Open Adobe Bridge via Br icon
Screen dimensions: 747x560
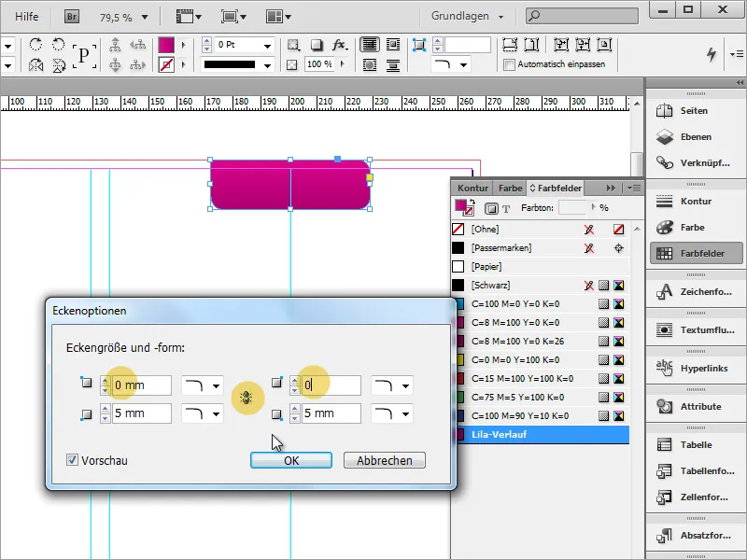pyautogui.click(x=72, y=17)
